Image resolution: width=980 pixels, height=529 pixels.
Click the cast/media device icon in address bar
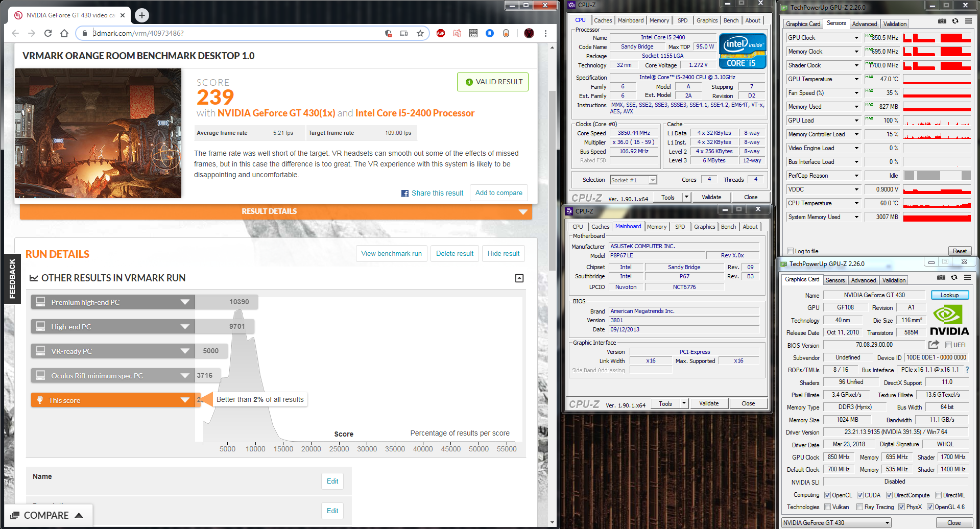(x=403, y=33)
